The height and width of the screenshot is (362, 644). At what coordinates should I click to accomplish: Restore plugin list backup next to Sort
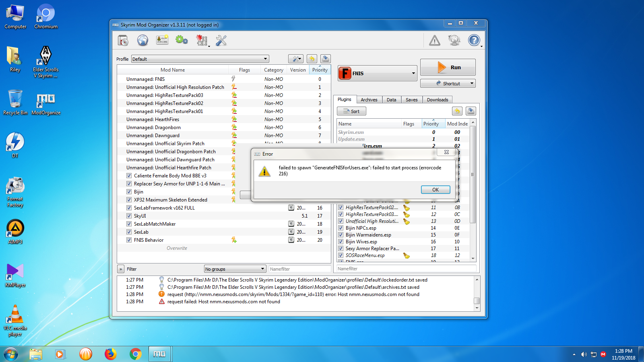point(457,111)
